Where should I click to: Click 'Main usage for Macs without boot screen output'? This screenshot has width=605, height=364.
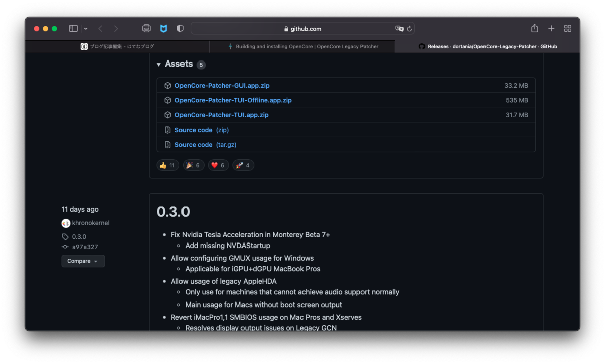(264, 305)
